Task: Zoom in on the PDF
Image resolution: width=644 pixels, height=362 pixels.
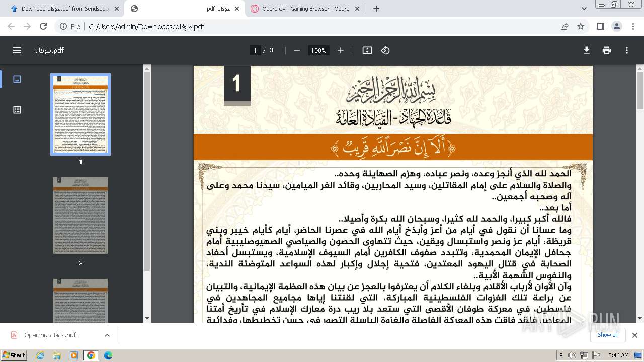Action: point(341,50)
